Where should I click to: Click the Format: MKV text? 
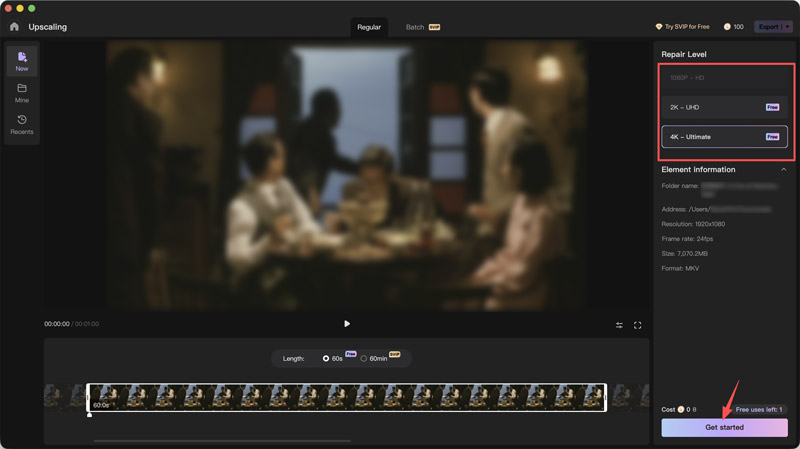(x=680, y=268)
